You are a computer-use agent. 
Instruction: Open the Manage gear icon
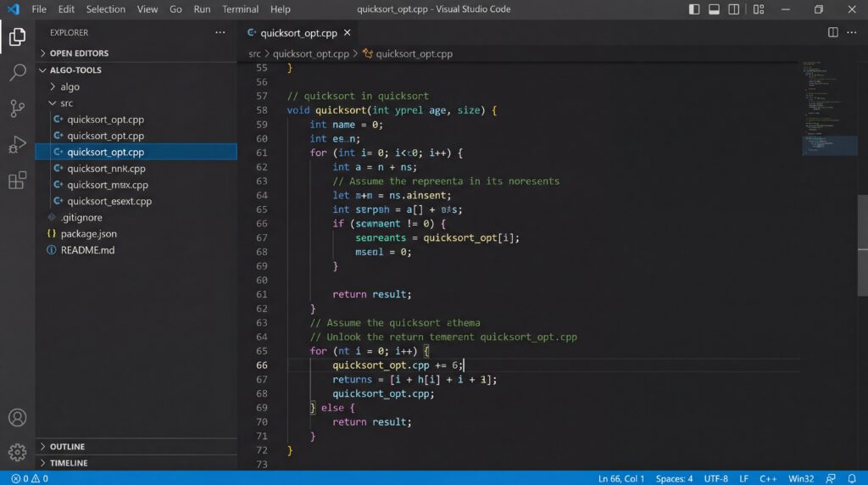click(x=17, y=452)
